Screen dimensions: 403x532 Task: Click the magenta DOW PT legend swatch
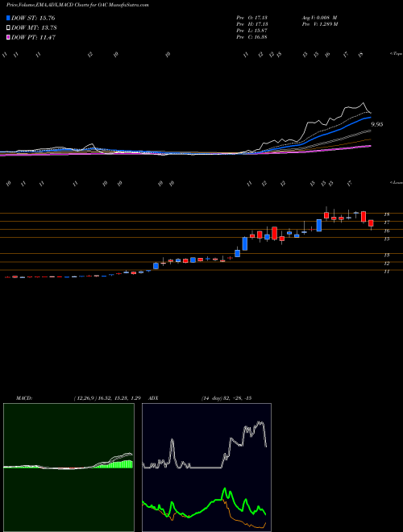(x=8, y=38)
